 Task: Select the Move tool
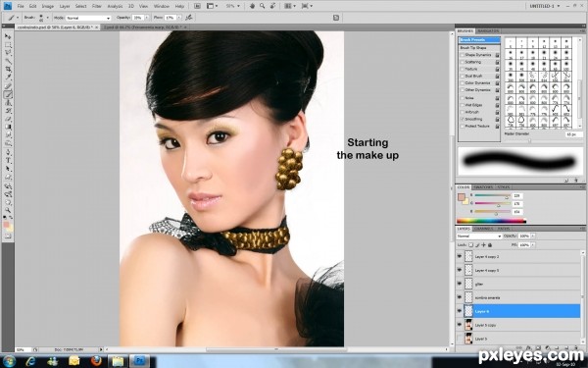[x=8, y=36]
